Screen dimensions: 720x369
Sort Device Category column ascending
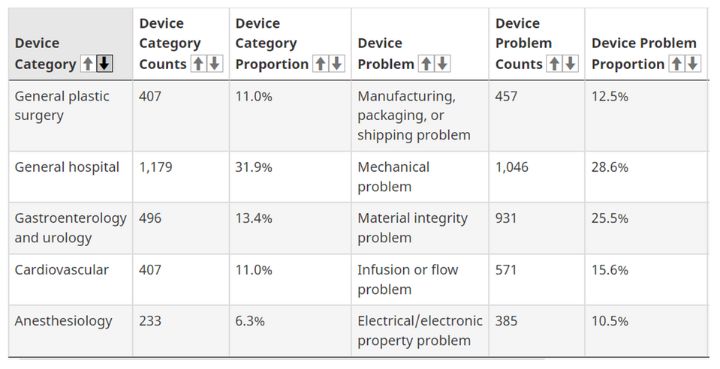click(88, 64)
